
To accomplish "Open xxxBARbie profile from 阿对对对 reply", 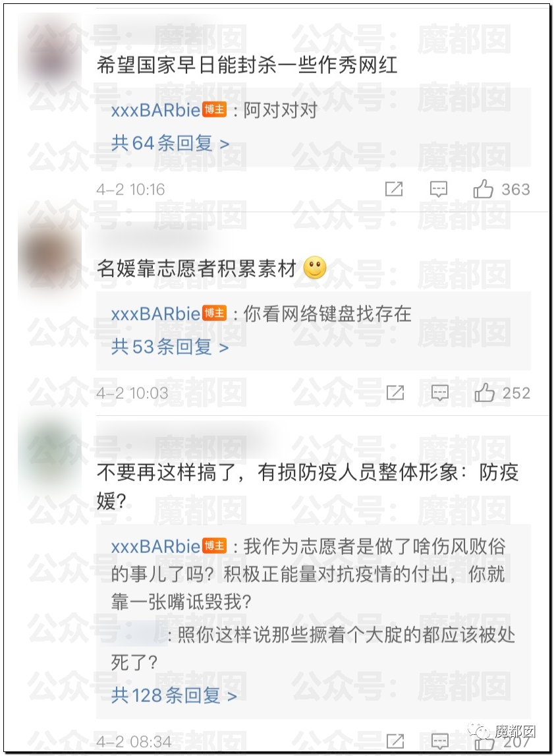I will (155, 111).
